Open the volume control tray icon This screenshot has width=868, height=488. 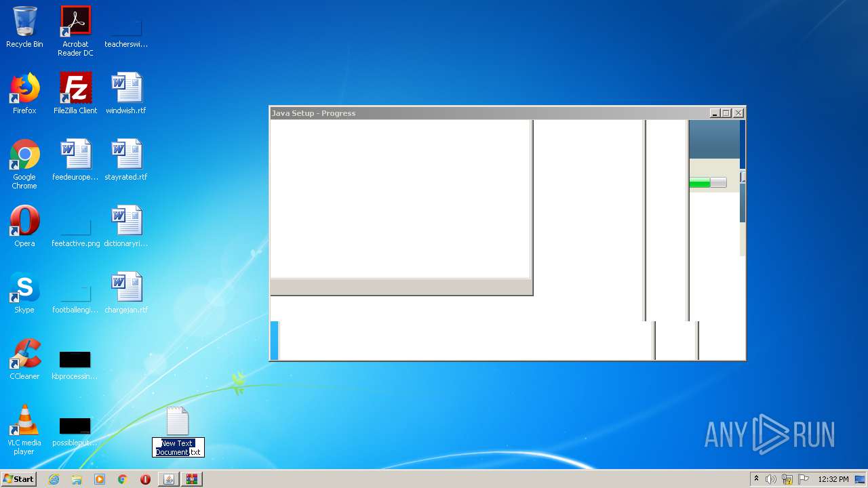click(771, 479)
